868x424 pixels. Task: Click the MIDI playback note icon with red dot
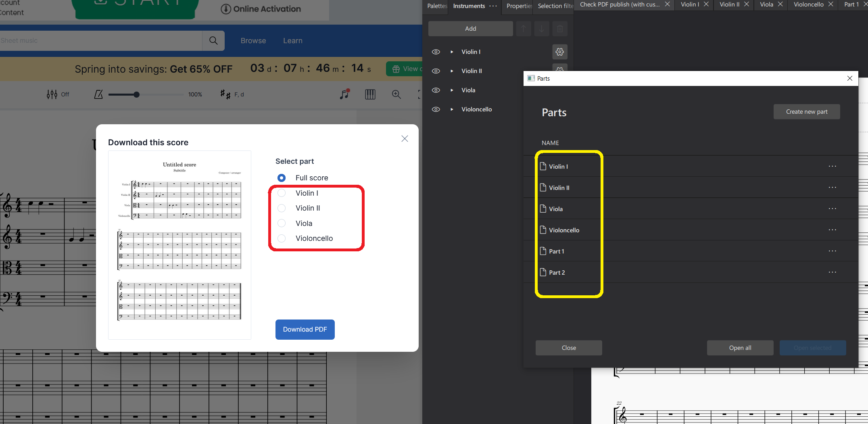click(x=344, y=94)
